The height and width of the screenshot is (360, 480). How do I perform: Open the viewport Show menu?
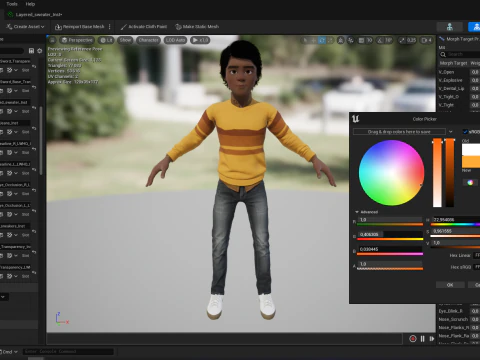point(125,40)
